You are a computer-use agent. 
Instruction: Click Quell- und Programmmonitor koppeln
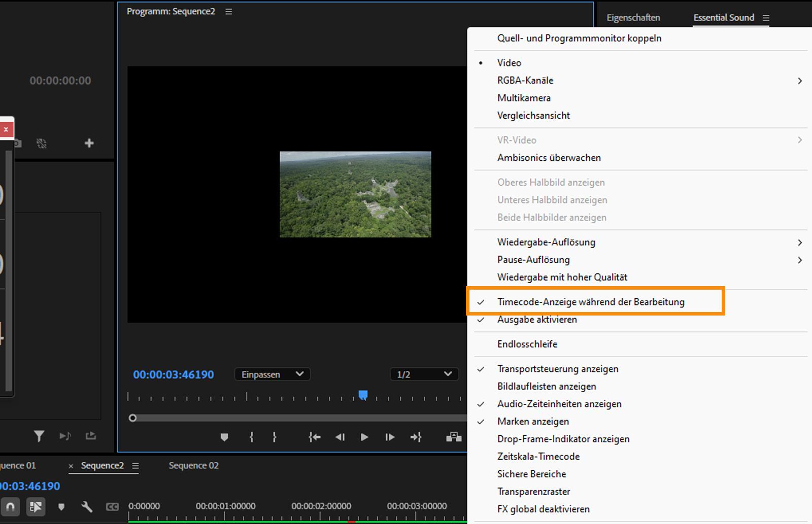pyautogui.click(x=579, y=38)
